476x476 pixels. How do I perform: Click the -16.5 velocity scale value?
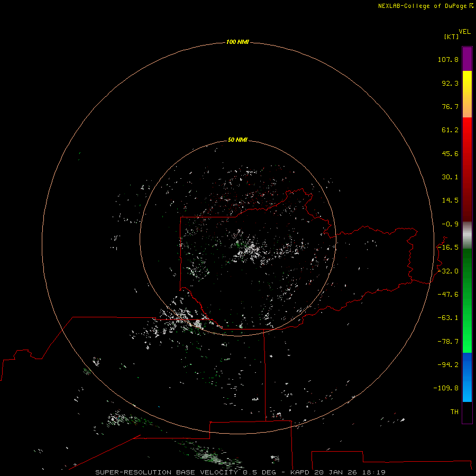tap(448, 248)
